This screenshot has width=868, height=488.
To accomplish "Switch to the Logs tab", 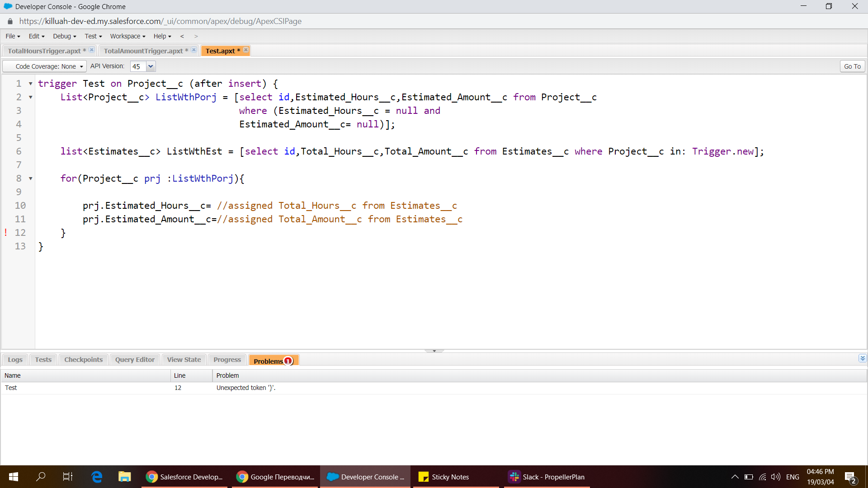I will point(15,360).
